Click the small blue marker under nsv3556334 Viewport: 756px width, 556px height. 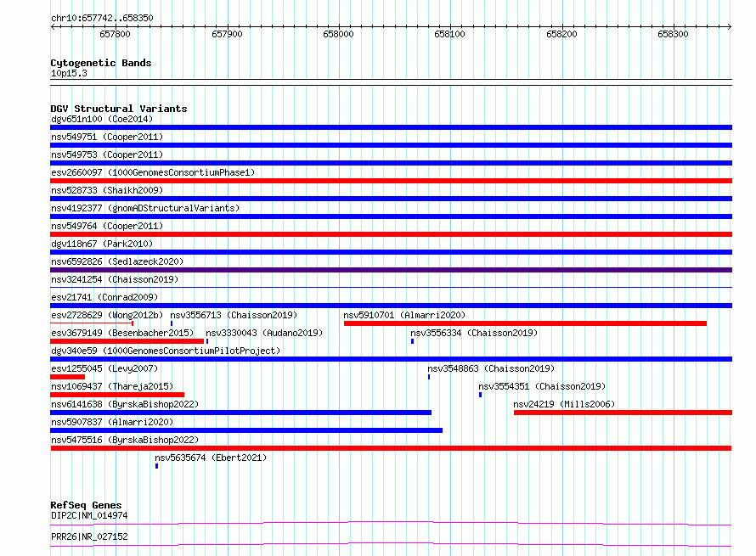(412, 341)
